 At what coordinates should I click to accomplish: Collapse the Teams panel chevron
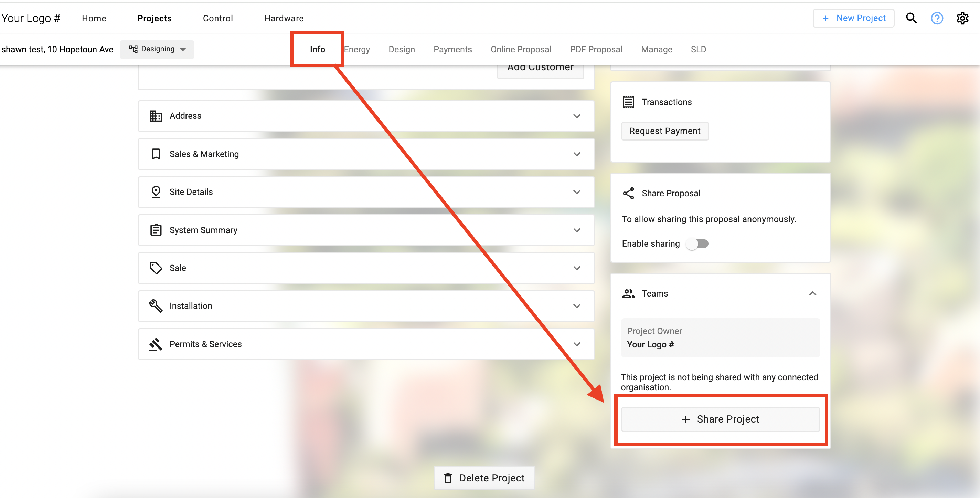[x=812, y=293]
